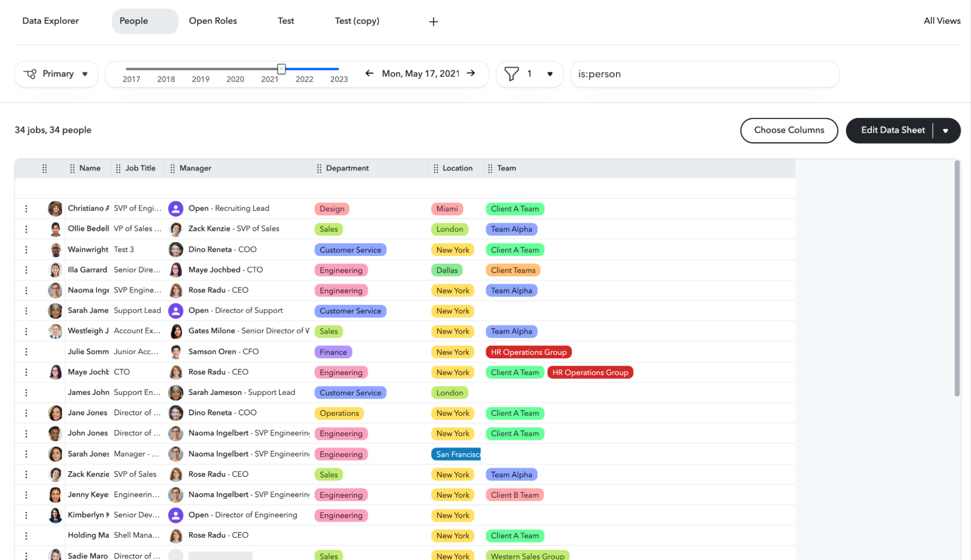The image size is (971, 560).
Task: Expand the Primary view dropdown
Action: pyautogui.click(x=85, y=74)
